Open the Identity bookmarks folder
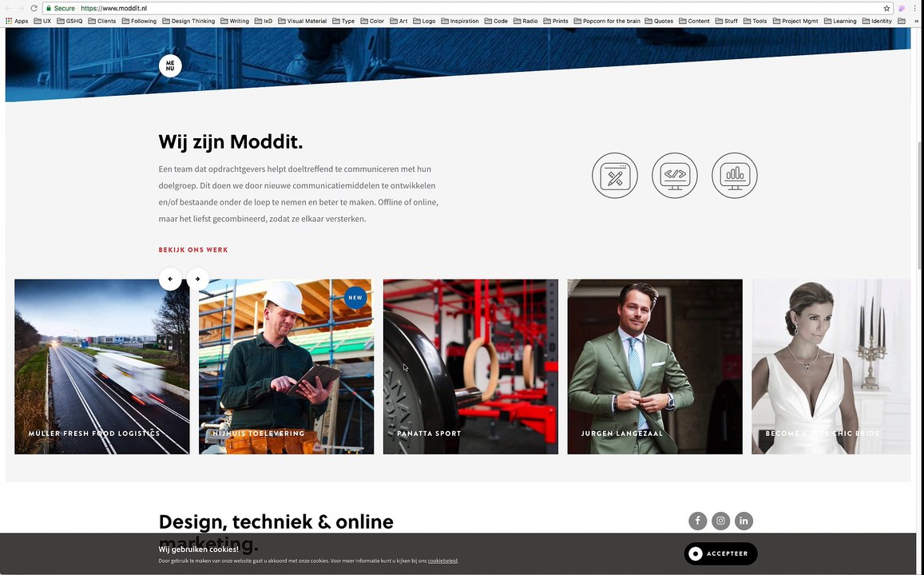 click(877, 21)
